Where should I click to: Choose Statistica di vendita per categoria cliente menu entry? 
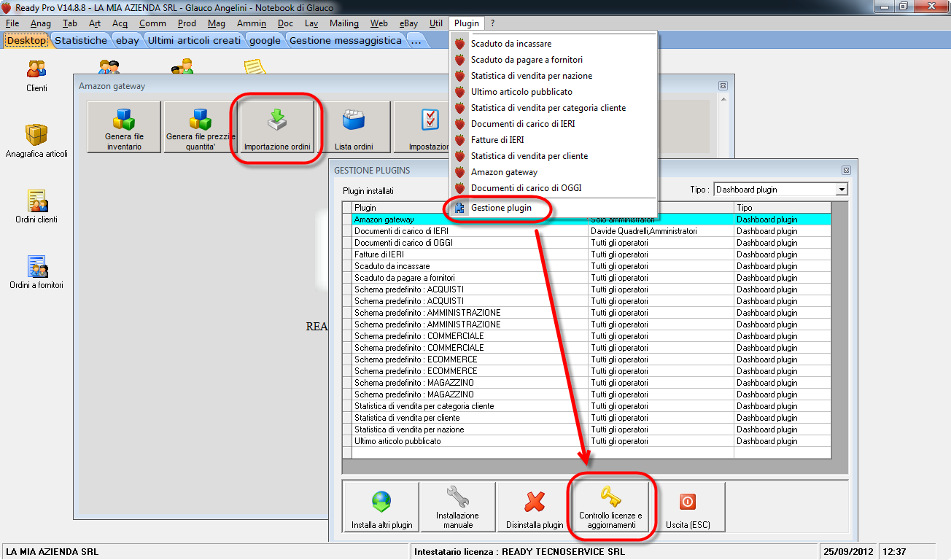(x=554, y=108)
